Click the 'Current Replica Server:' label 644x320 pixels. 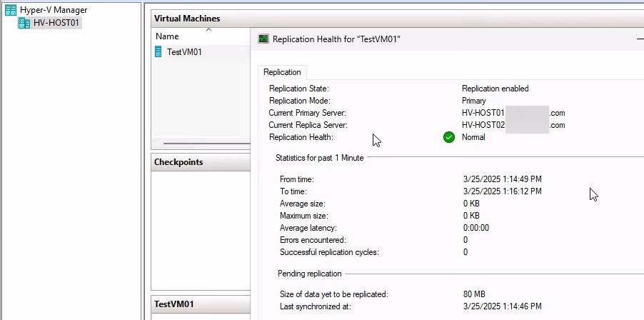click(x=308, y=125)
